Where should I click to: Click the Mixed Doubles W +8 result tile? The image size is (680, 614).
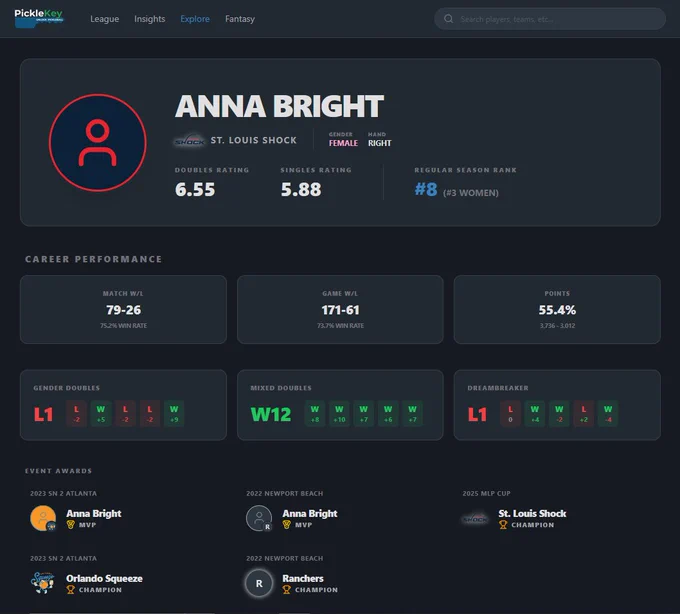(315, 414)
